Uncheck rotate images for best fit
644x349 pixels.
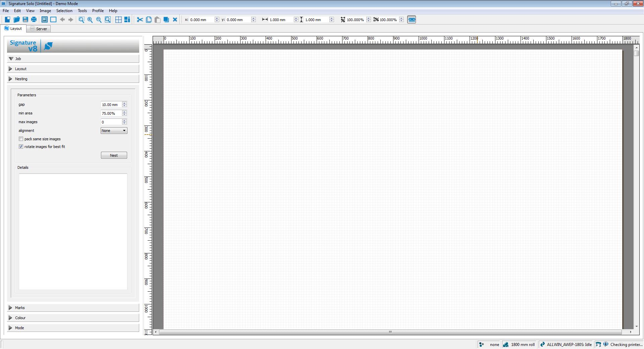click(x=21, y=147)
